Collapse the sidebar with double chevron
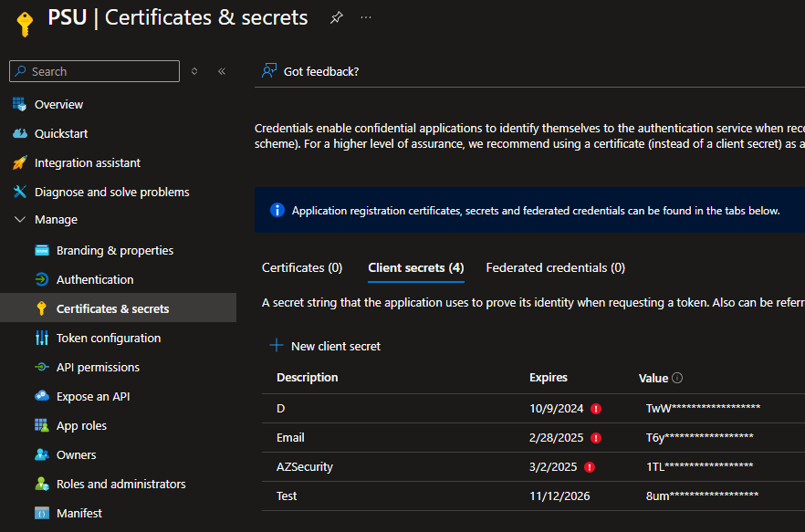805x532 pixels. [222, 71]
